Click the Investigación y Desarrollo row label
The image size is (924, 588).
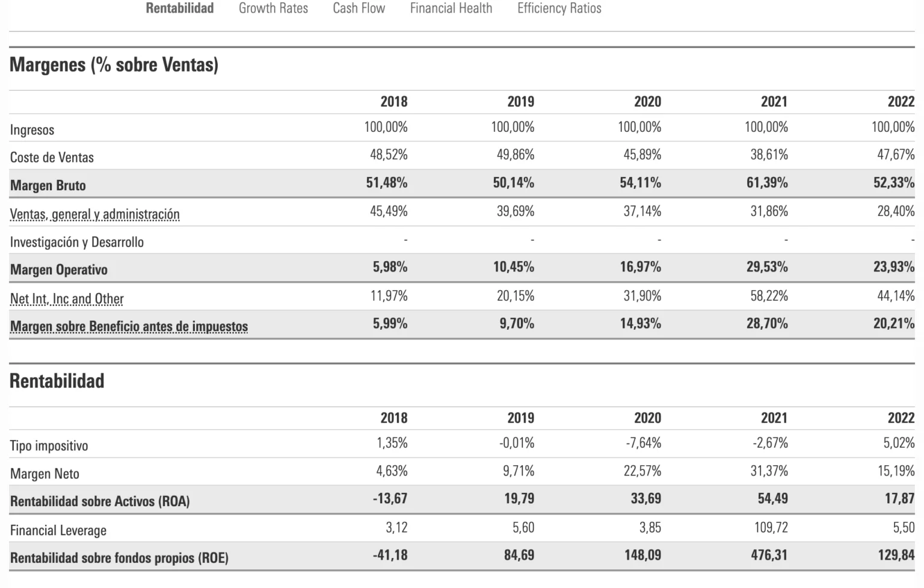coord(76,242)
